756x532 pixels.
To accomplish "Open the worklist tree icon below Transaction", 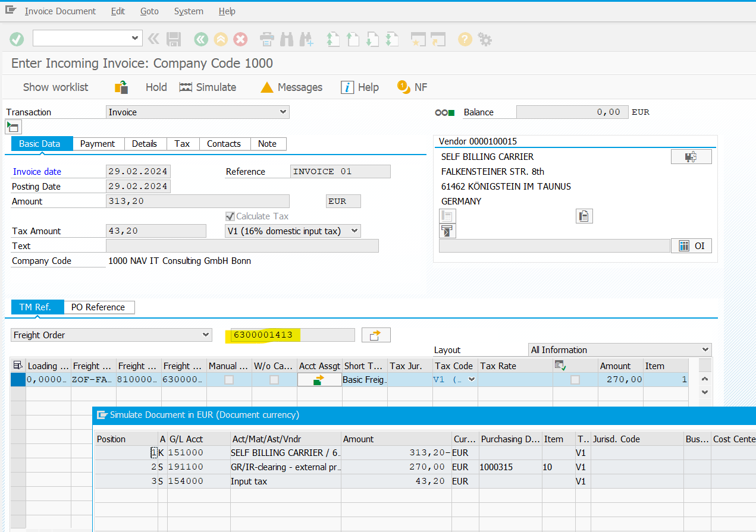I will click(x=12, y=126).
